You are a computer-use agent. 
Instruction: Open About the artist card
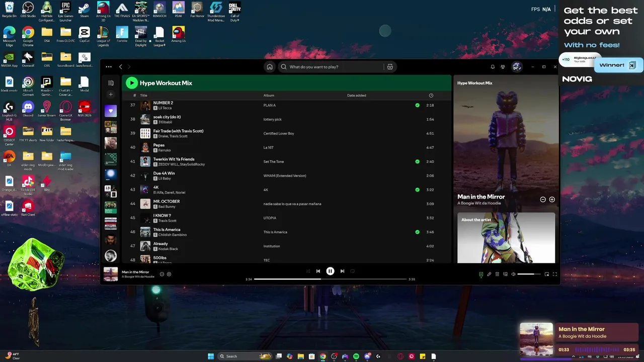506,237
